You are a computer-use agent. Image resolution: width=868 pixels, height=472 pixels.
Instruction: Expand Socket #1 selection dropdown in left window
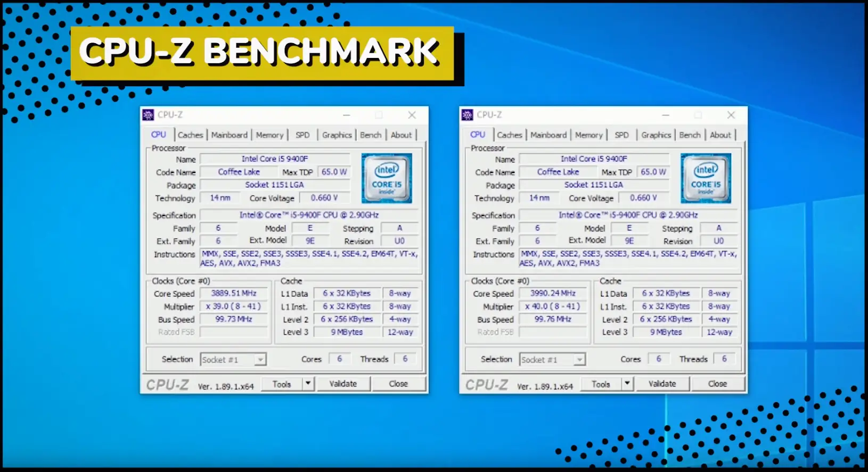(260, 360)
